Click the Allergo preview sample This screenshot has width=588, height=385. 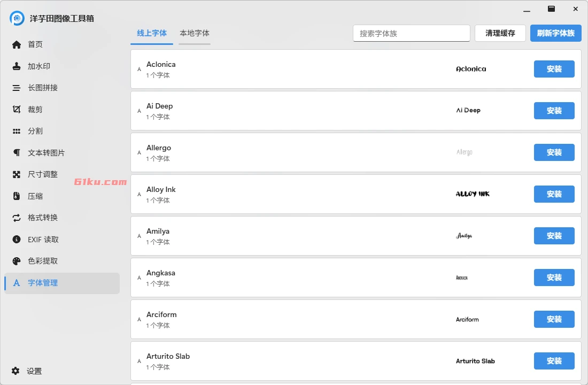pyautogui.click(x=464, y=152)
